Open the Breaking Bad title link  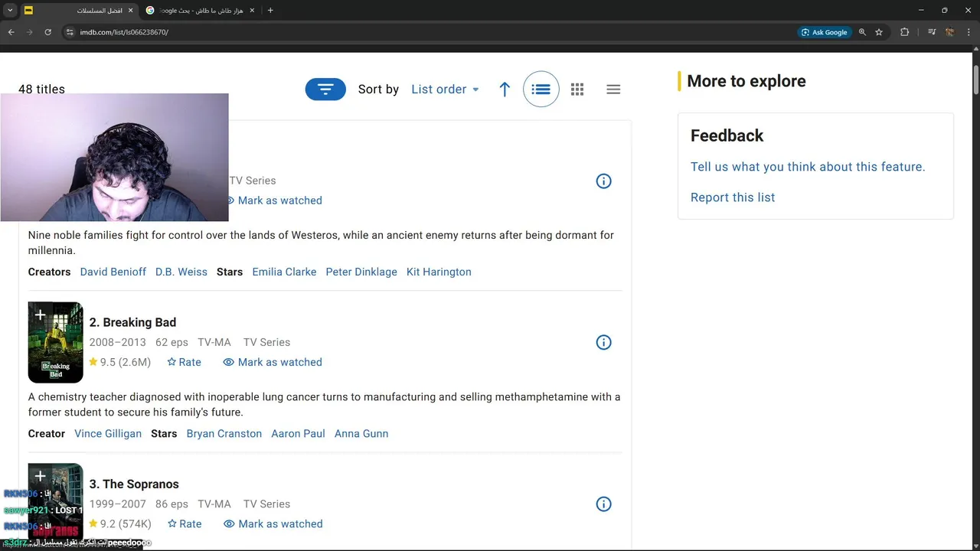pos(132,322)
